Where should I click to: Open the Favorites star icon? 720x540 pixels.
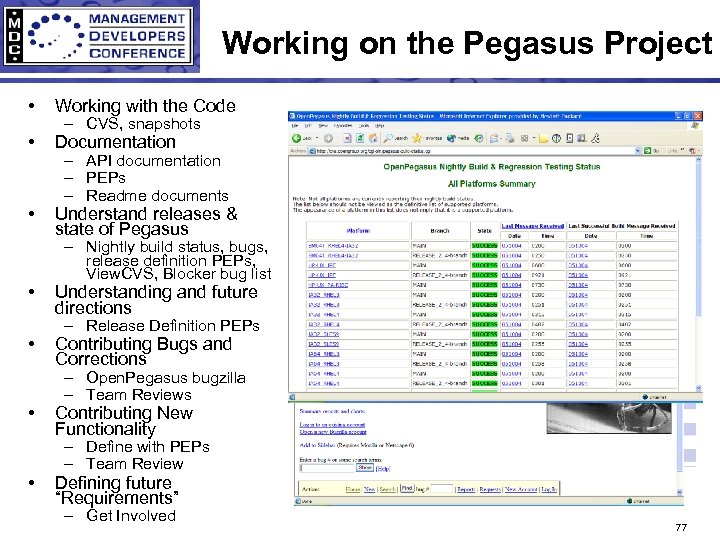coord(417,138)
